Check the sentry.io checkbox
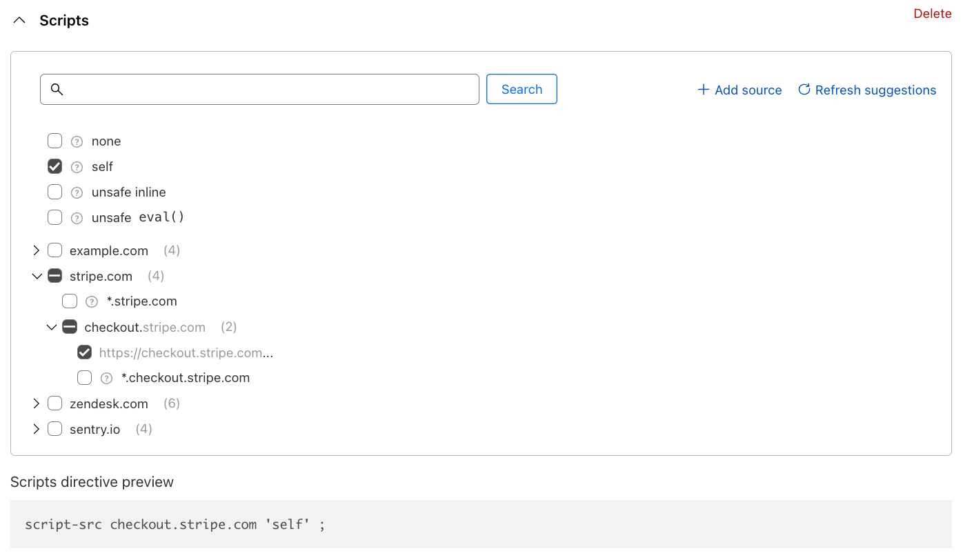Viewport: 963px width, 560px height. click(55, 429)
